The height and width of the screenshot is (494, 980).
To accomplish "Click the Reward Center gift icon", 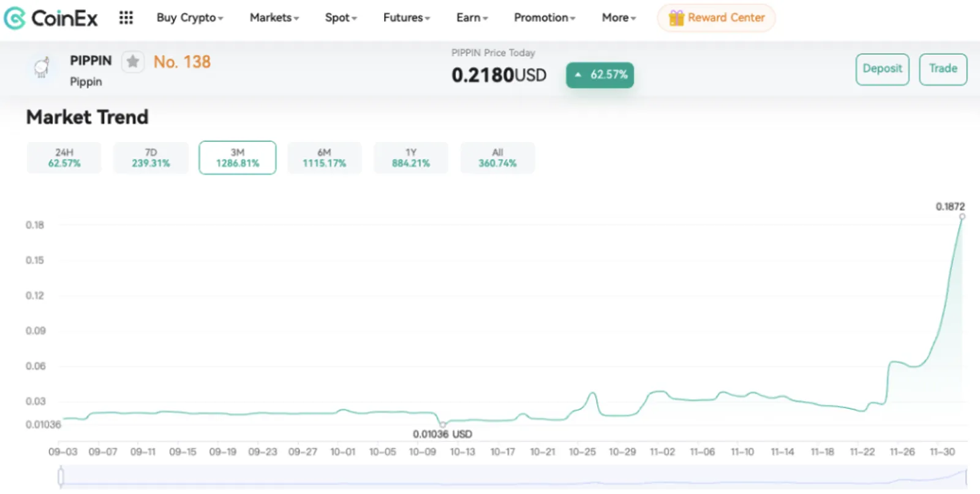I will pos(676,18).
